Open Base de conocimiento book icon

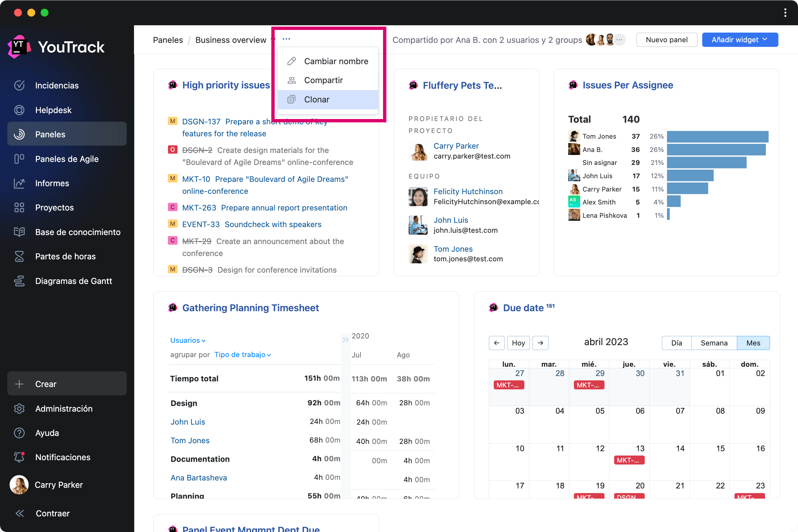tap(19, 232)
